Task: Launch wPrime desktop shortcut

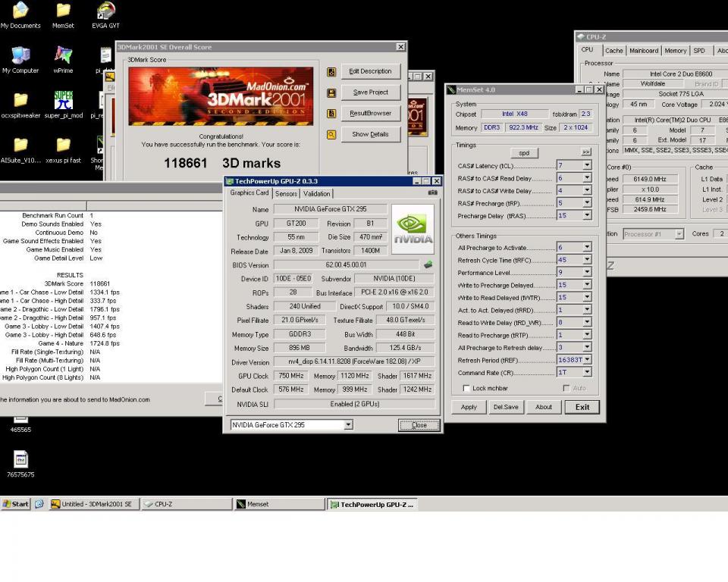Action: pos(63,61)
